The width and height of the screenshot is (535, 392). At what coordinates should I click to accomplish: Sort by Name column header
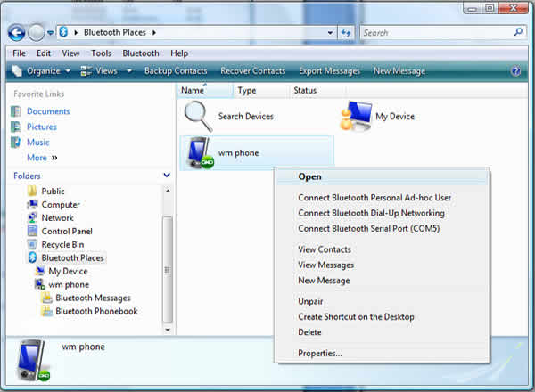pos(205,91)
